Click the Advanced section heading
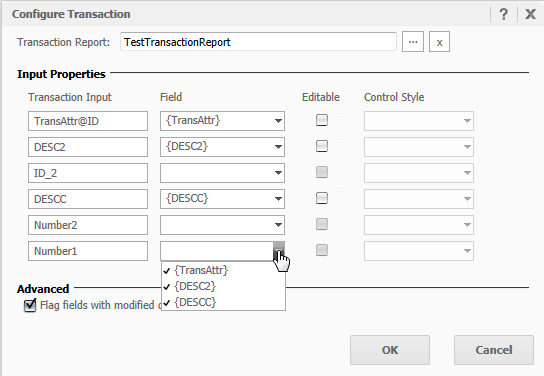 (x=43, y=289)
